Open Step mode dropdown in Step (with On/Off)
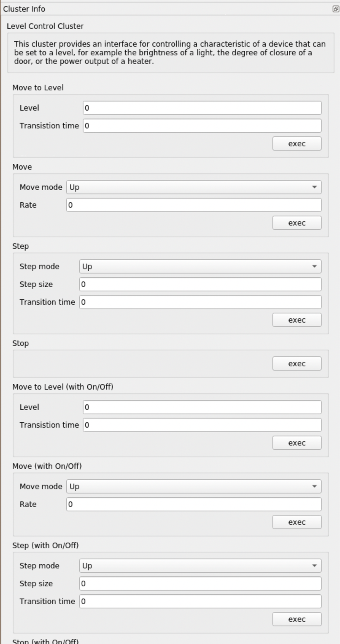The width and height of the screenshot is (340, 644). (x=200, y=566)
